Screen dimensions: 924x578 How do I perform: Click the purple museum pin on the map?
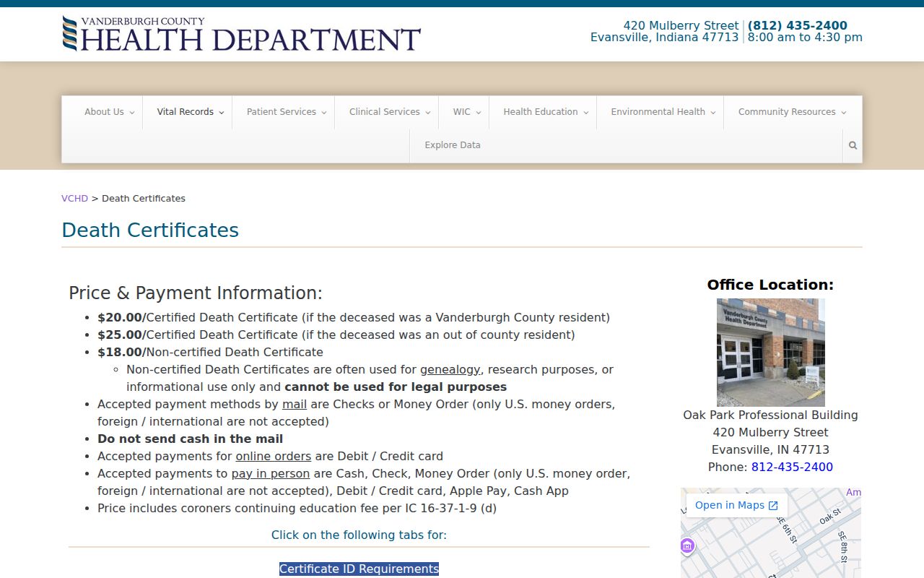tap(687, 545)
